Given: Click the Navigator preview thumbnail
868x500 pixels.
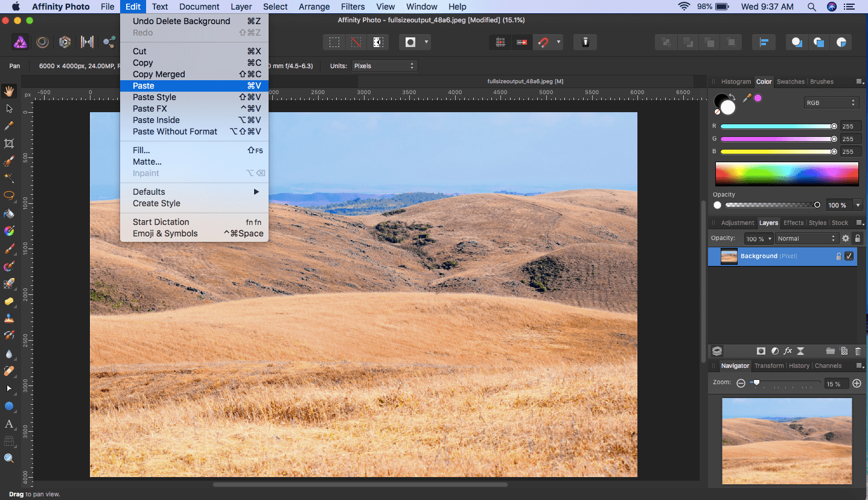Looking at the screenshot, I should 787,440.
